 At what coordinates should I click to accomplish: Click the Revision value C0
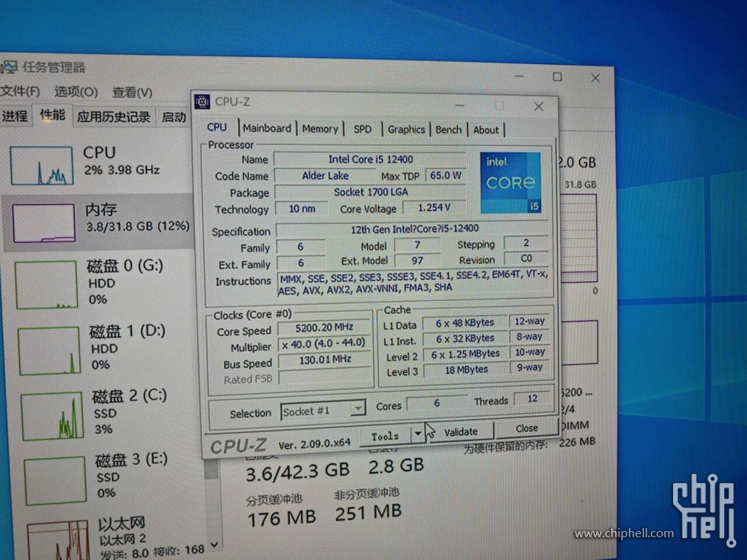526,258
